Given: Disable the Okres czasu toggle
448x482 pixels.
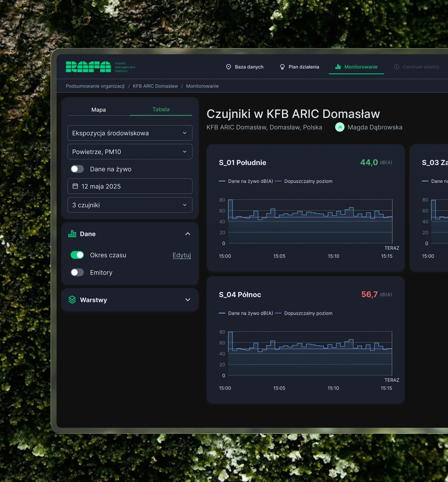Looking at the screenshot, I should (x=77, y=255).
